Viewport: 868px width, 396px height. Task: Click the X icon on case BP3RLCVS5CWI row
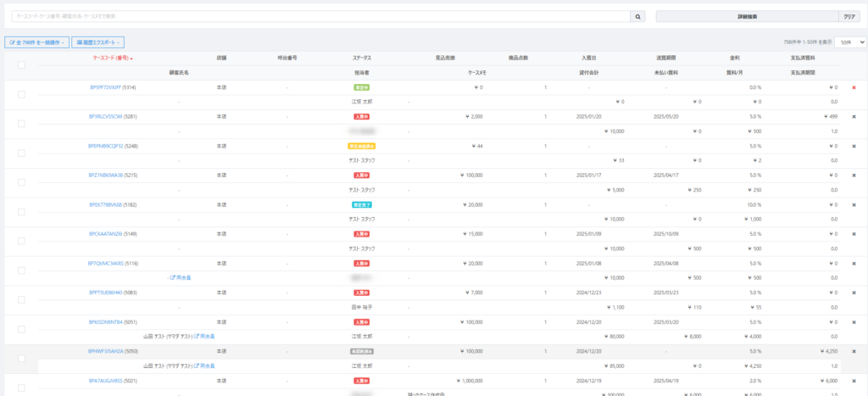coord(854,117)
